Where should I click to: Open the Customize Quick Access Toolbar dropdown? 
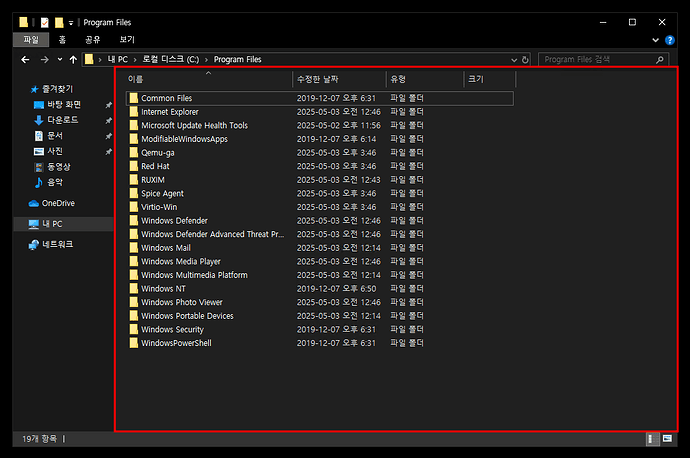(x=71, y=23)
